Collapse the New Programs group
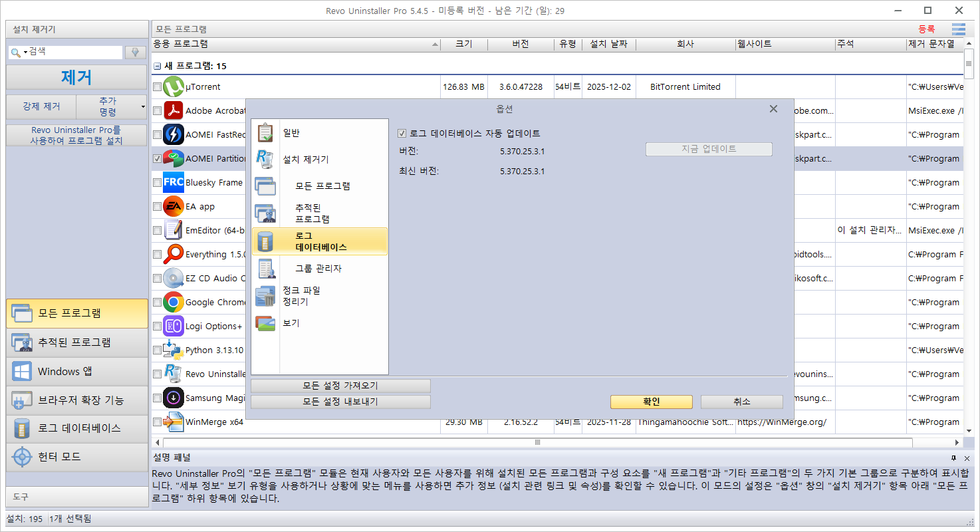980x532 pixels. pos(158,66)
